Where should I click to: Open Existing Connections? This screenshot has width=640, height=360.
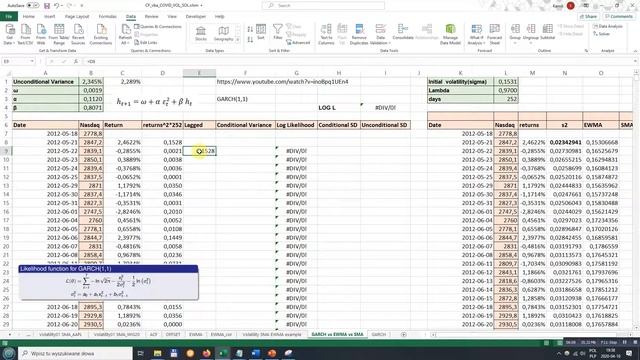pyautogui.click(x=101, y=34)
